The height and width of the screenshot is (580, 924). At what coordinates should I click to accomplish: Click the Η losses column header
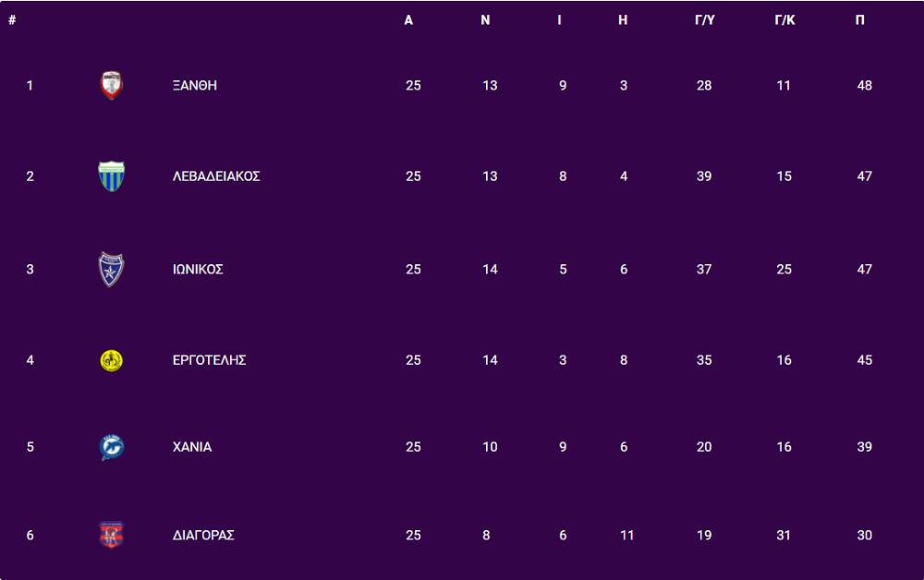623,20
